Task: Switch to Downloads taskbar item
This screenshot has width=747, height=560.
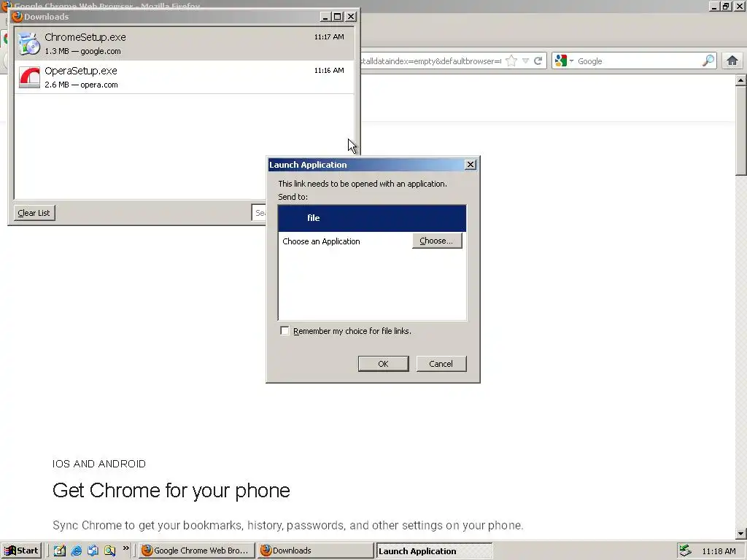Action: [315, 551]
